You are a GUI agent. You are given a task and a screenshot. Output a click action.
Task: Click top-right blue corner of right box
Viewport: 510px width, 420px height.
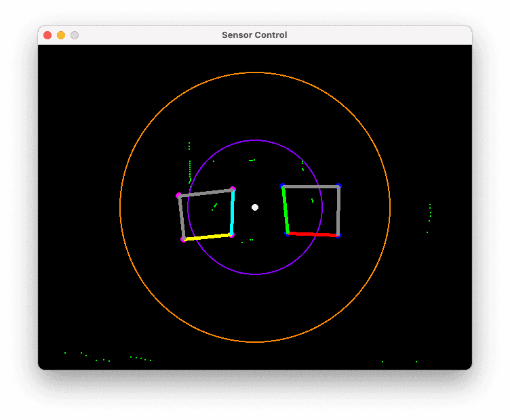[338, 186]
